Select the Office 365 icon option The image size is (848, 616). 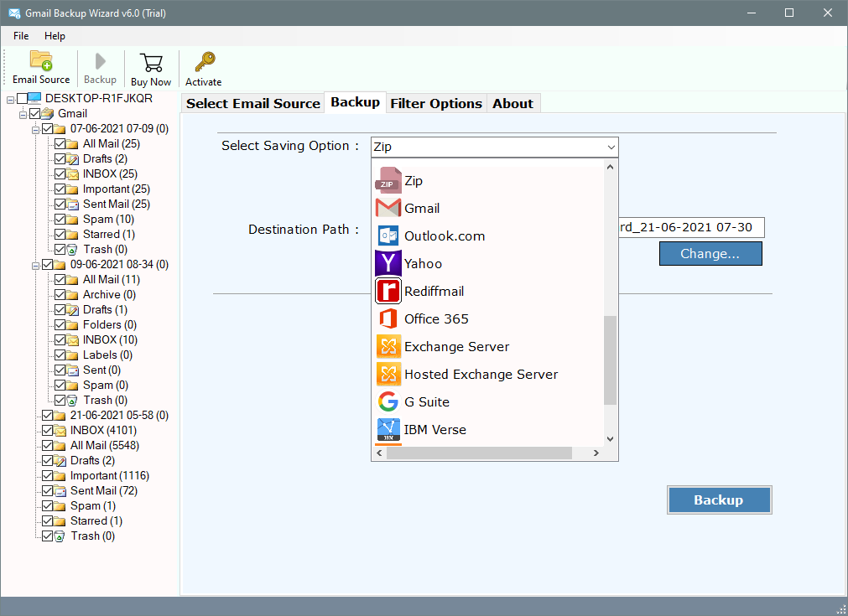point(388,318)
